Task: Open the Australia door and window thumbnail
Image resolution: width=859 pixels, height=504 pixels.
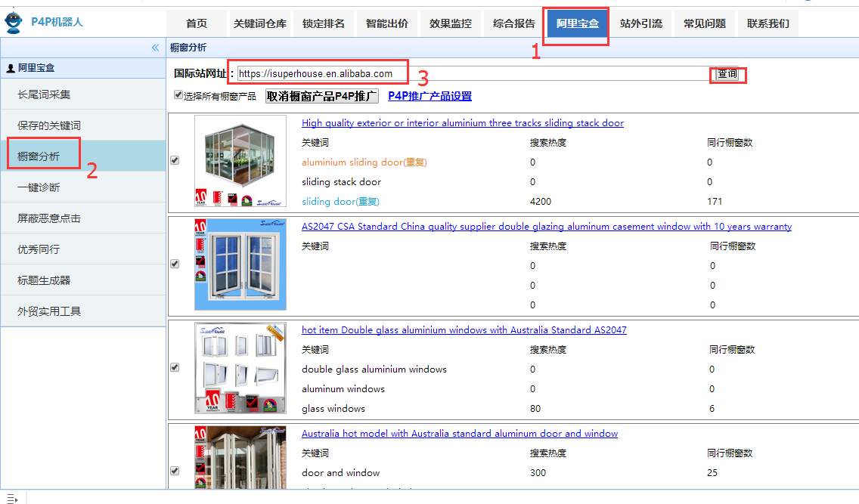Action: click(x=240, y=457)
